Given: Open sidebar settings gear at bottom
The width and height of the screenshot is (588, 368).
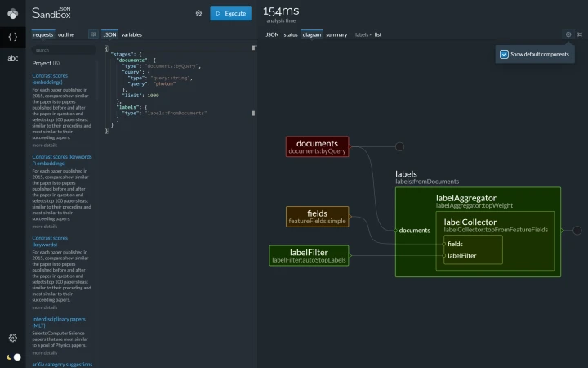Looking at the screenshot, I should [13, 338].
